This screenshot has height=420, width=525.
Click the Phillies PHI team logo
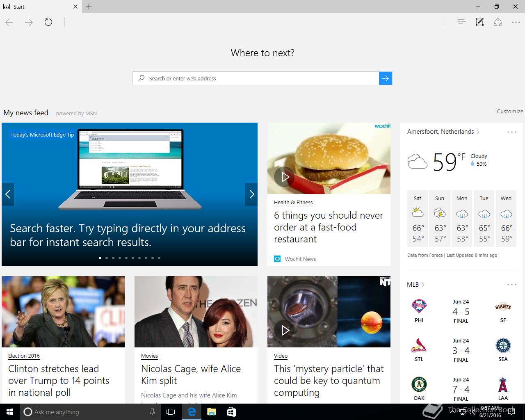pyautogui.click(x=419, y=306)
